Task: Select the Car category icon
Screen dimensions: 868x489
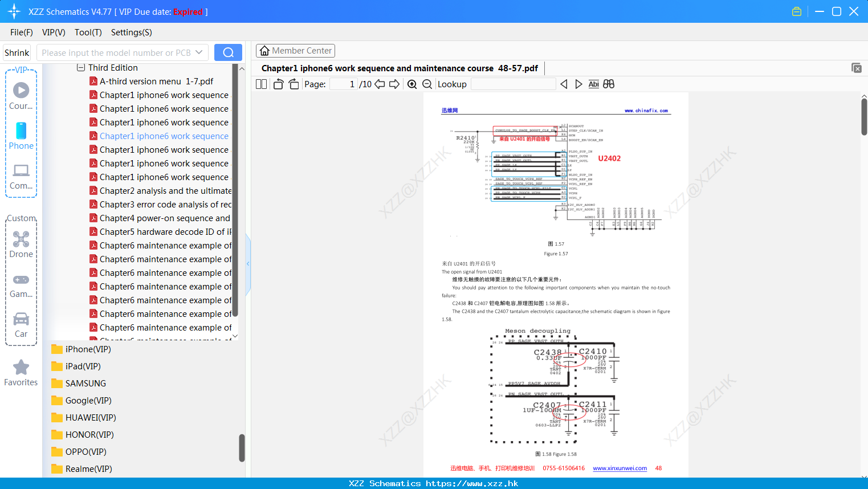Action: [21, 325]
